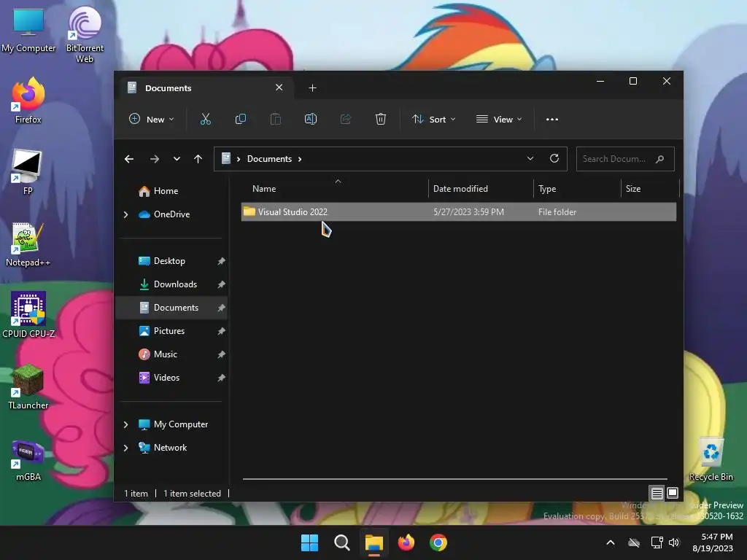The width and height of the screenshot is (747, 560).
Task: Expand My Computer in navigation pane
Action: (125, 424)
